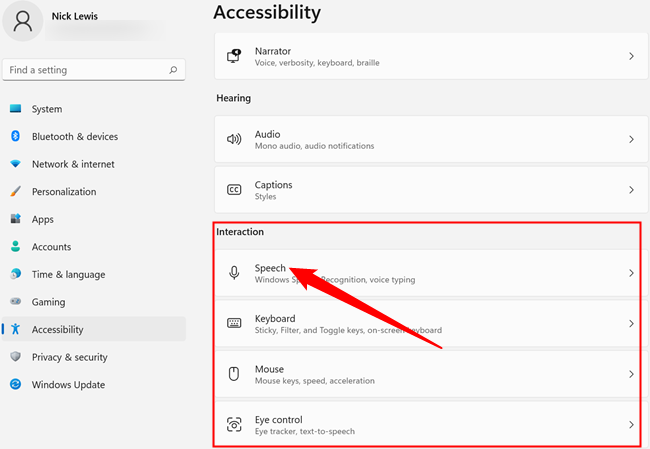Open the Eye control title link
This screenshot has height=449, width=650.
click(x=279, y=420)
